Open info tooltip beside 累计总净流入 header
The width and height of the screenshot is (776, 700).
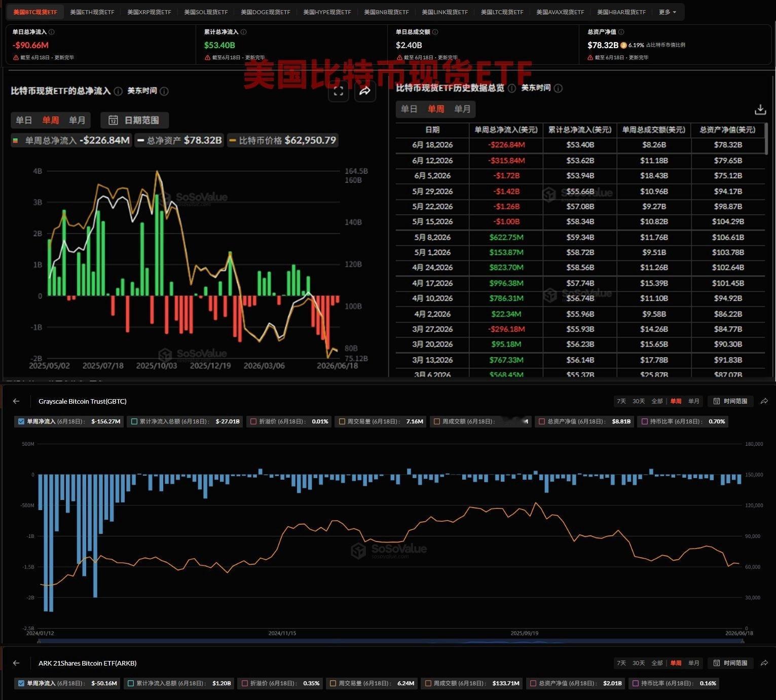[x=244, y=32]
